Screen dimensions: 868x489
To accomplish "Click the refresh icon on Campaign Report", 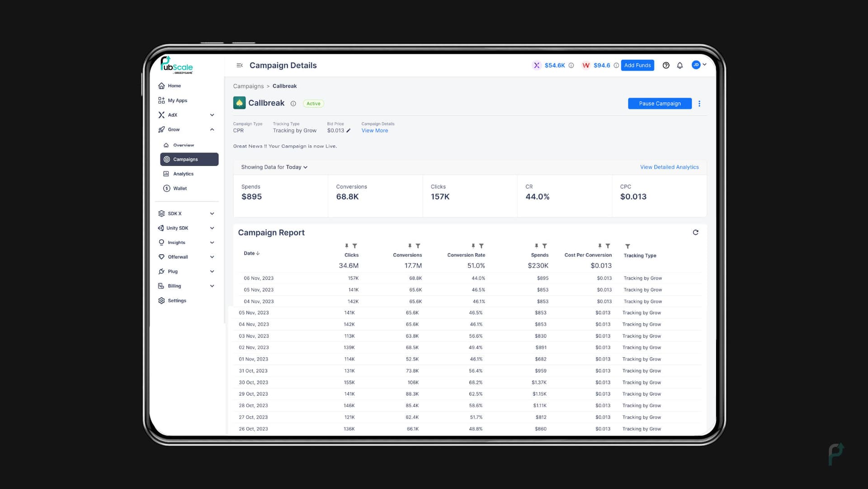I will (x=694, y=232).
